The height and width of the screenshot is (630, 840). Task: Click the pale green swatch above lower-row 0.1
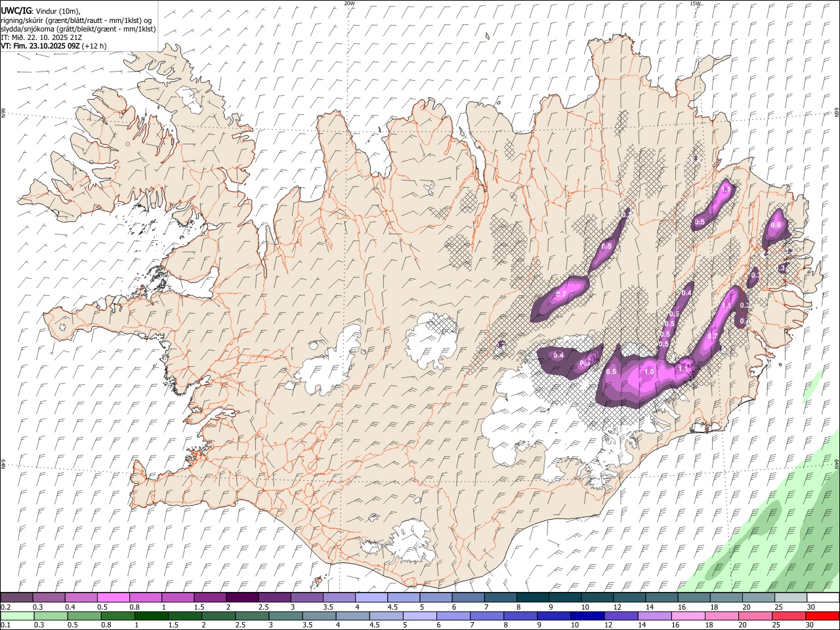17,616
